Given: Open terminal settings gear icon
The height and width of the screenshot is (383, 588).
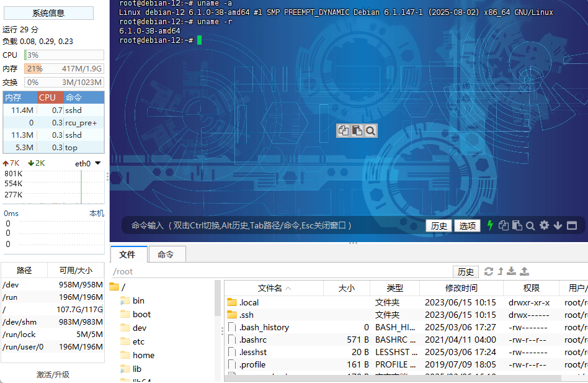Looking at the screenshot, I should tap(544, 225).
